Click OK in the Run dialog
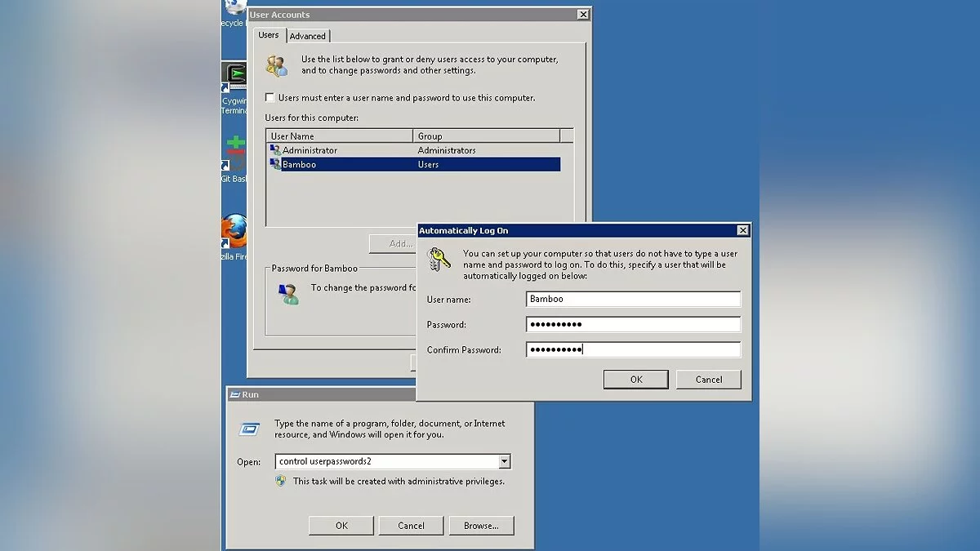Screen dimensions: 980x551 (341, 526)
